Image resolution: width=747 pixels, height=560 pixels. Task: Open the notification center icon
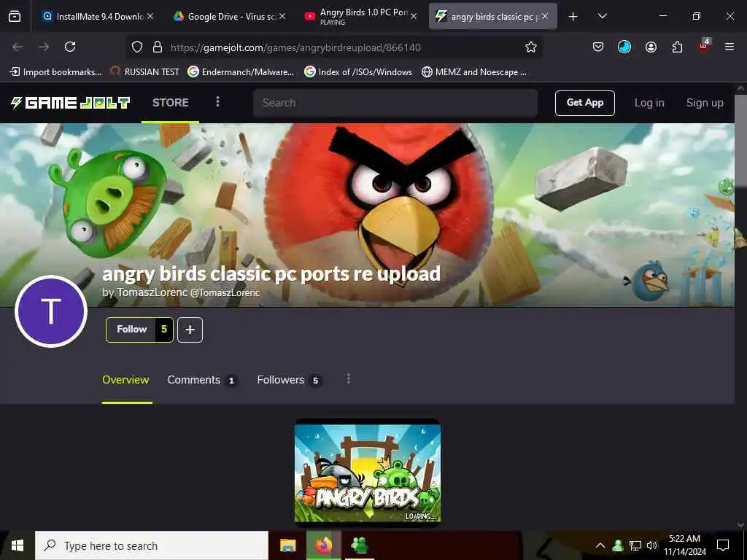click(723, 545)
